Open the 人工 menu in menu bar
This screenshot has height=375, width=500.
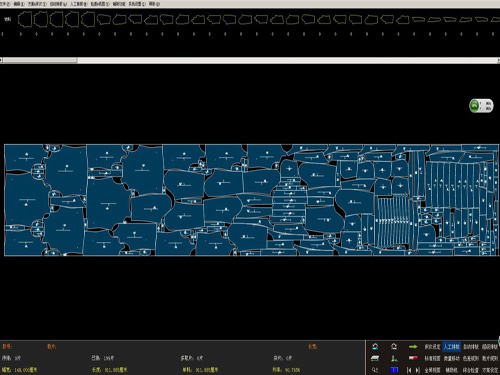pyautogui.click(x=78, y=4)
